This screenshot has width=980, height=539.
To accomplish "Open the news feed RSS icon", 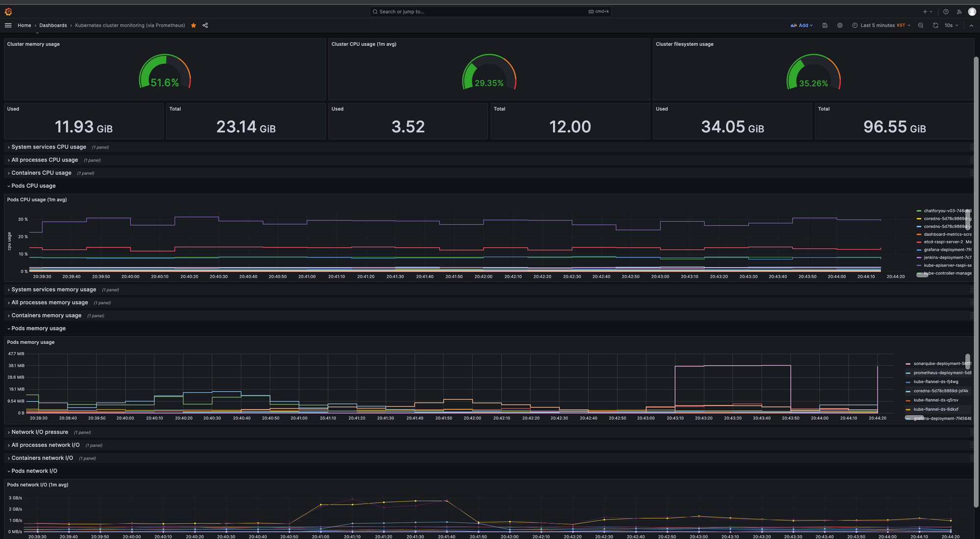I will point(959,12).
